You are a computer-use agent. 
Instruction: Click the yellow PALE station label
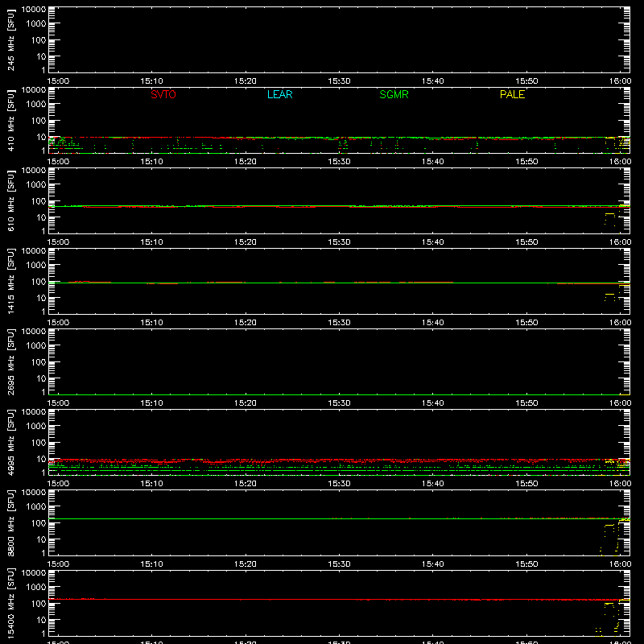pos(512,94)
